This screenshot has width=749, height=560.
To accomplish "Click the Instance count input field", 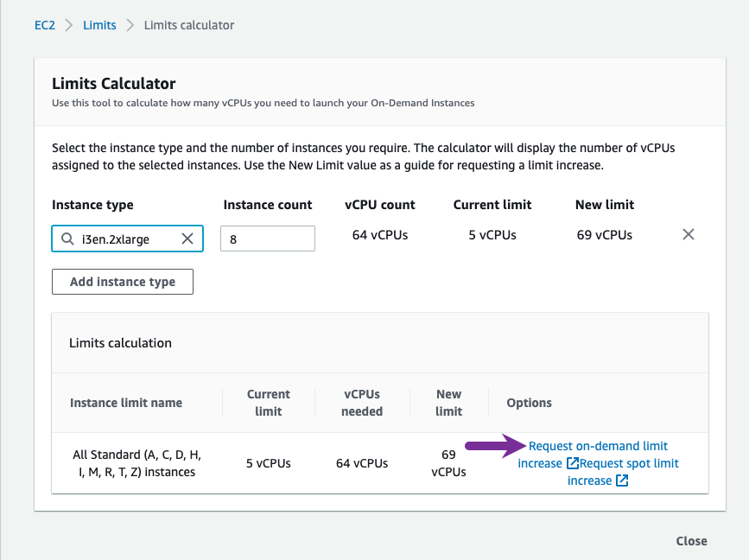I will click(x=268, y=239).
